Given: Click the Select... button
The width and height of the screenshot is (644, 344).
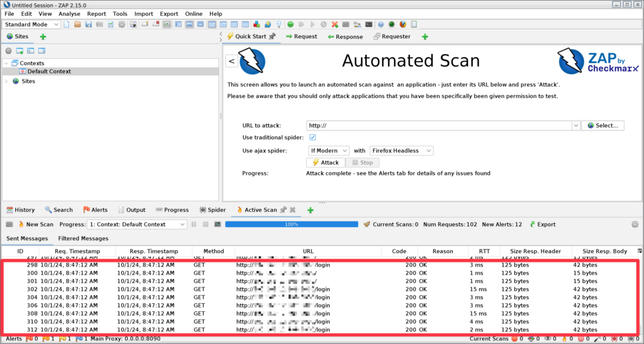Looking at the screenshot, I should click(x=602, y=126).
